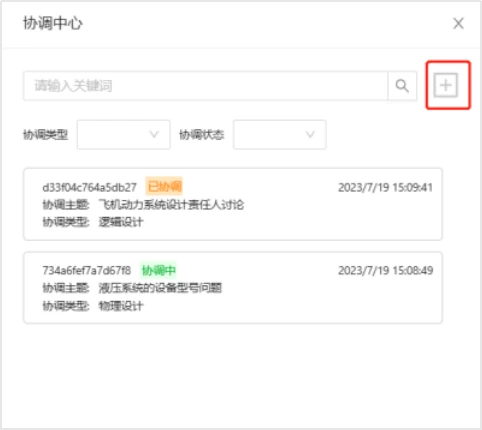Click timestamp 2023/7/19 15:09:41
This screenshot has width=482, height=430.
pyautogui.click(x=385, y=187)
